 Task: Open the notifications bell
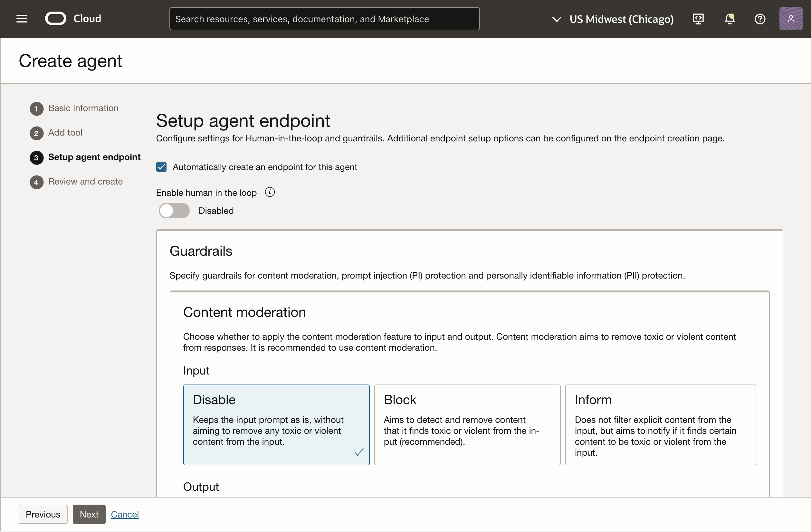point(729,19)
